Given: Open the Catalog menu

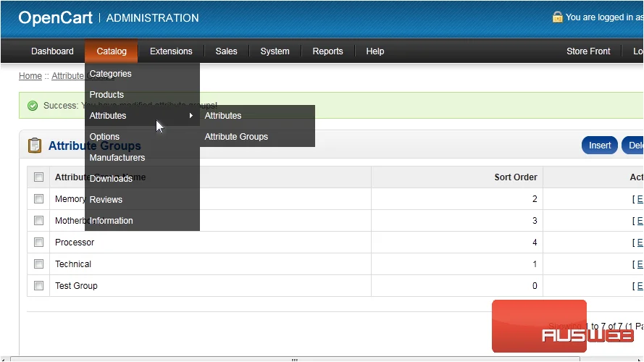Looking at the screenshot, I should click(x=112, y=51).
